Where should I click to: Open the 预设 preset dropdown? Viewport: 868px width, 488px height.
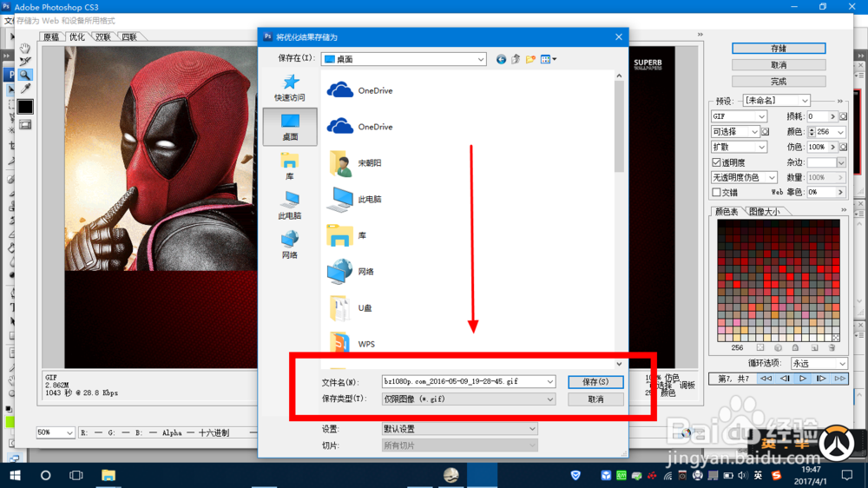tap(776, 101)
